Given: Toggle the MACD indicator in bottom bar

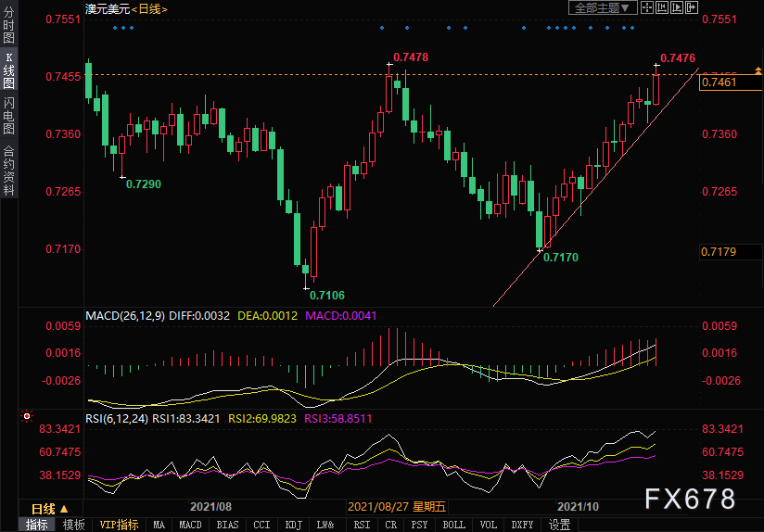Looking at the screenshot, I should (190, 525).
